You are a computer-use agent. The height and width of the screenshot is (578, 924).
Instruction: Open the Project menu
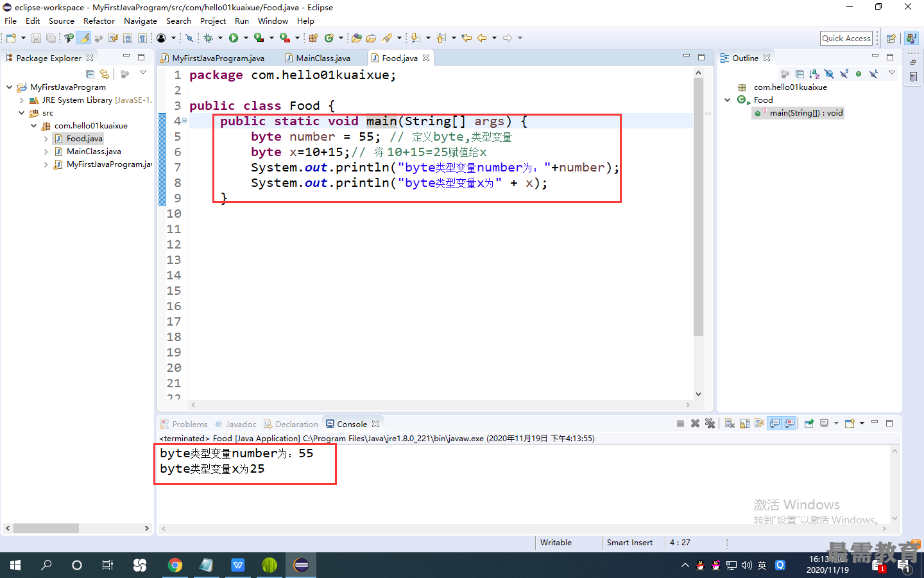tap(212, 21)
